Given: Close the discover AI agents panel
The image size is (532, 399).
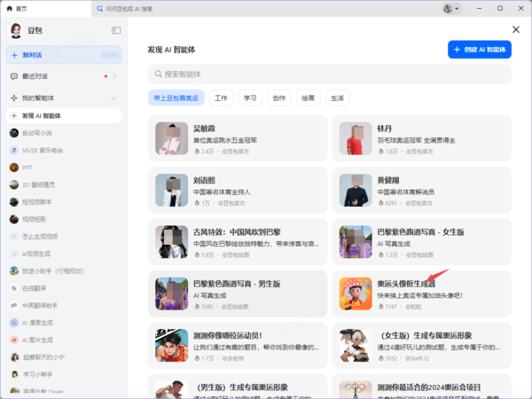Looking at the screenshot, I should coord(516,30).
